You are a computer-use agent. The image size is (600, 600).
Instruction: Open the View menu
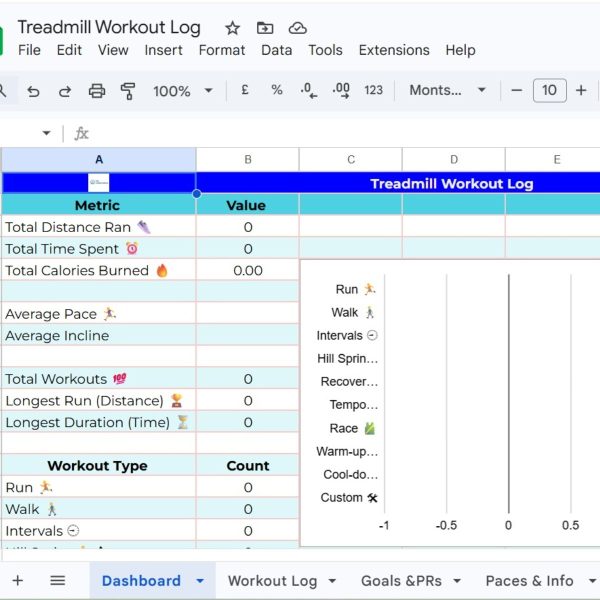tap(113, 50)
